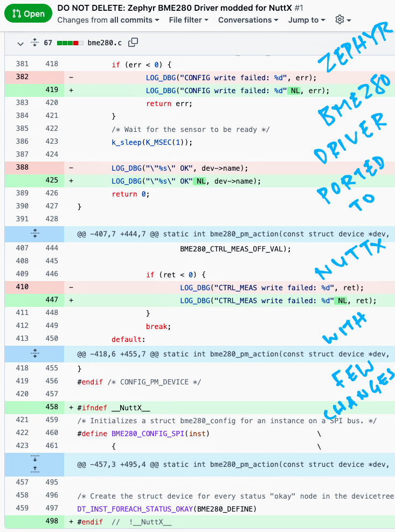
Task: Copy the bme280.c file path
Action: 133,43
